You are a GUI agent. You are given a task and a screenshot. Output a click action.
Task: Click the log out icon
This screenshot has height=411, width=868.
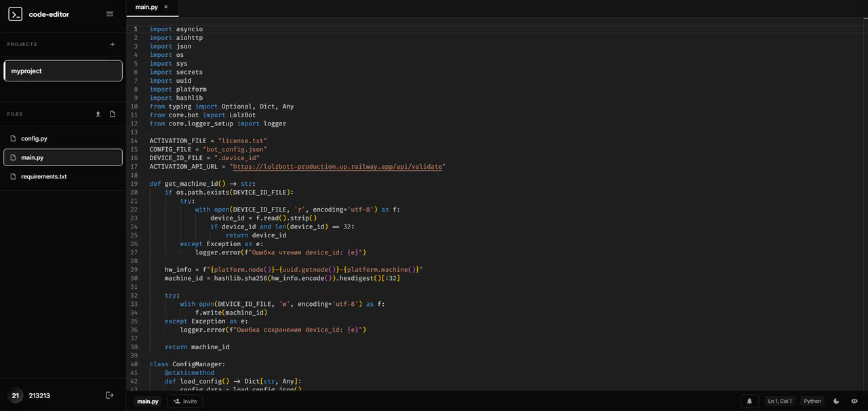(110, 395)
